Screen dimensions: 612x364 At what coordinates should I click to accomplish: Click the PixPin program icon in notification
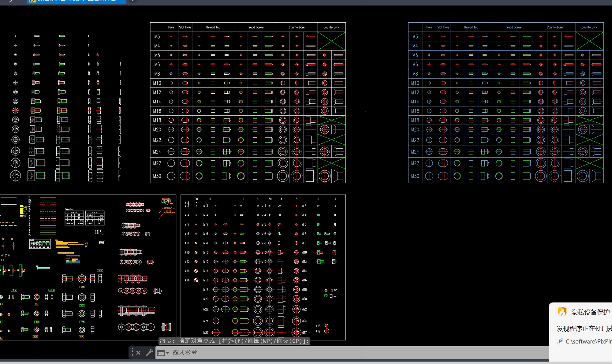560,341
